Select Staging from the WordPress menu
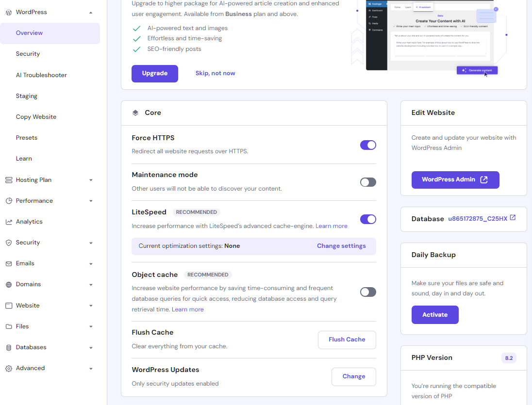The image size is (532, 405). coord(26,96)
